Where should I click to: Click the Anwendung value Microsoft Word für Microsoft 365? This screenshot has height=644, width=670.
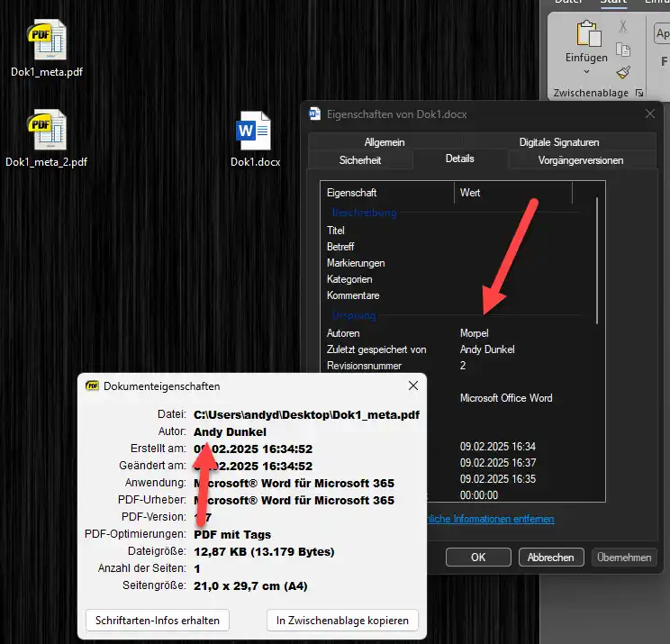pyautogui.click(x=294, y=483)
